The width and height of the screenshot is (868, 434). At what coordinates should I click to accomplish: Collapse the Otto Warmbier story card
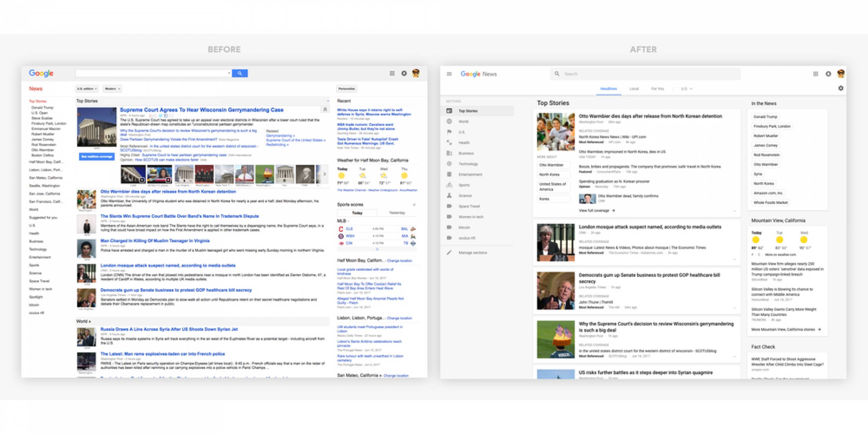pyautogui.click(x=734, y=210)
